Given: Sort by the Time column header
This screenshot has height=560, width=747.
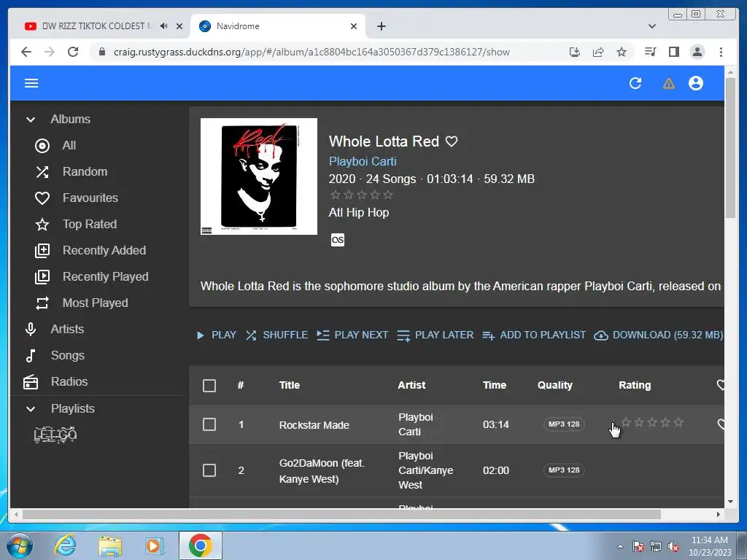Looking at the screenshot, I should [x=495, y=385].
